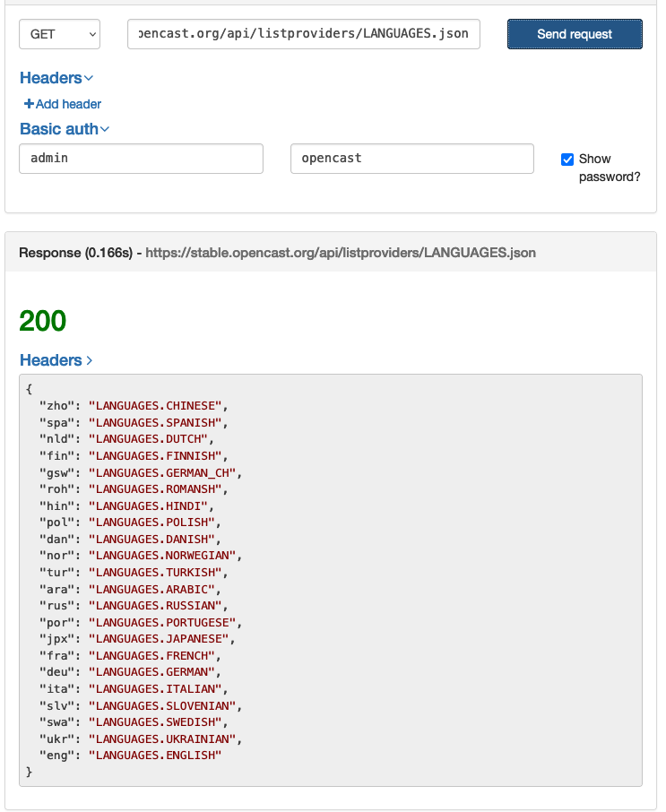666x812 pixels.
Task: Click the right-facing chevron after response Headers
Action: [x=89, y=360]
